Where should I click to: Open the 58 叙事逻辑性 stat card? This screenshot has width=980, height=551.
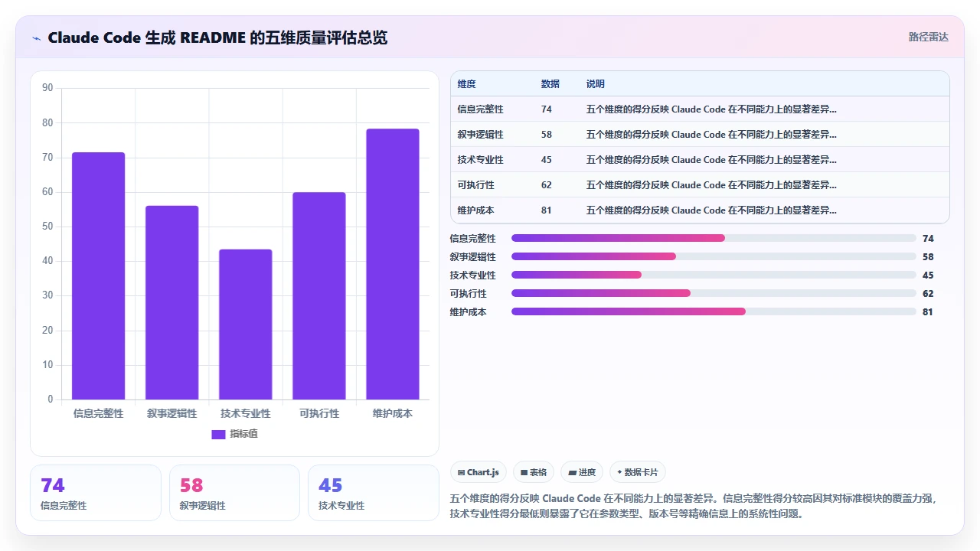click(x=234, y=493)
